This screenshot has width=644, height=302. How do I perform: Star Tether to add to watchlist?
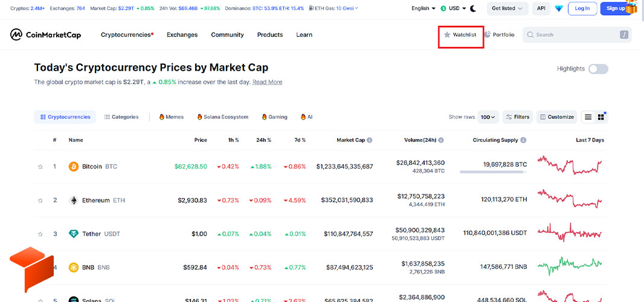[x=40, y=234]
